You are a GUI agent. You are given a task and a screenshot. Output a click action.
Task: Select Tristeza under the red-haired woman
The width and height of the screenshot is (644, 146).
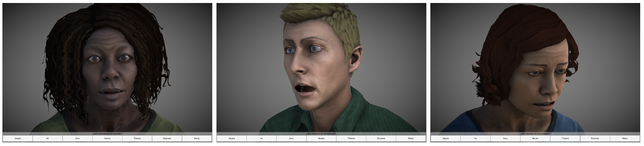click(x=565, y=138)
